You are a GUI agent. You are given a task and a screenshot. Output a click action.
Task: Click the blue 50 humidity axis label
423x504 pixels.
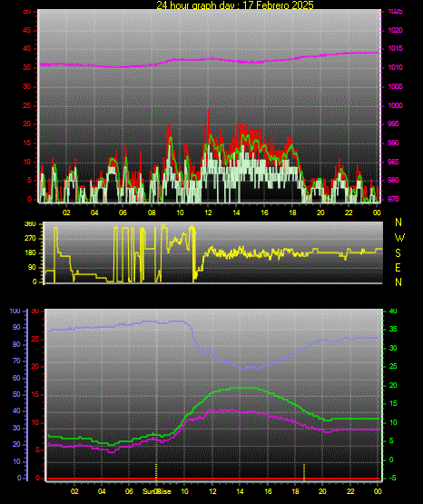(16, 394)
